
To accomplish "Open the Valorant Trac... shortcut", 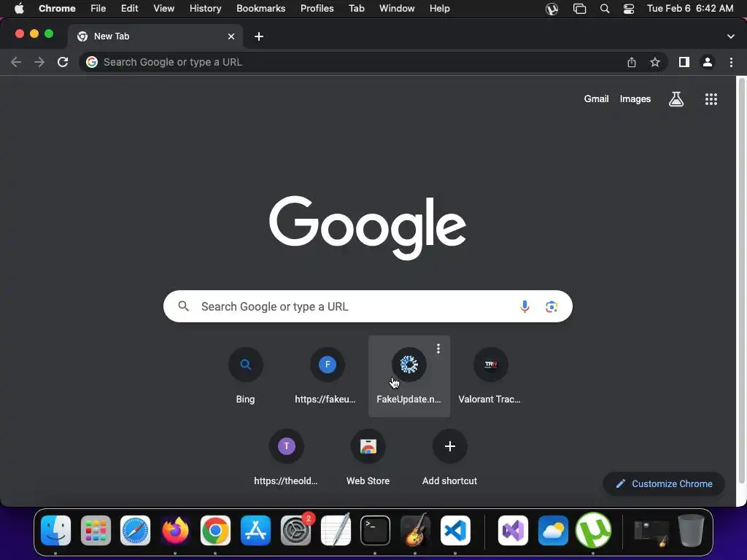I will pos(490,376).
